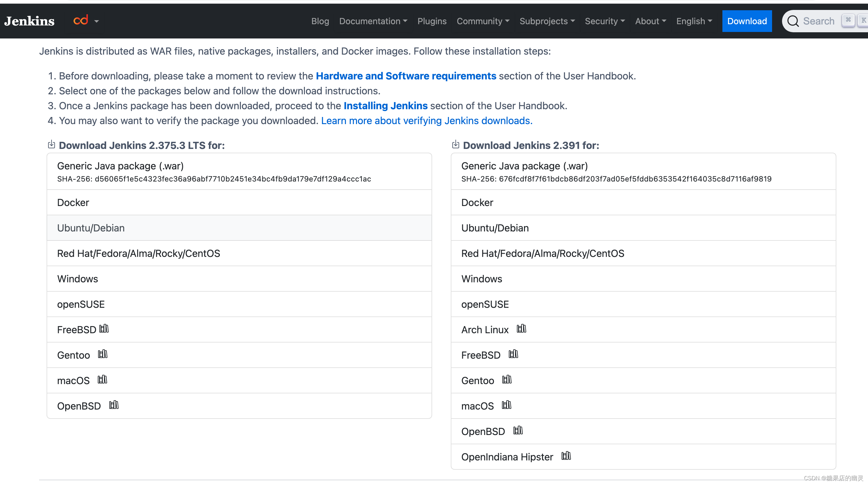Open the About dropdown
The height and width of the screenshot is (484, 868).
[x=650, y=21]
